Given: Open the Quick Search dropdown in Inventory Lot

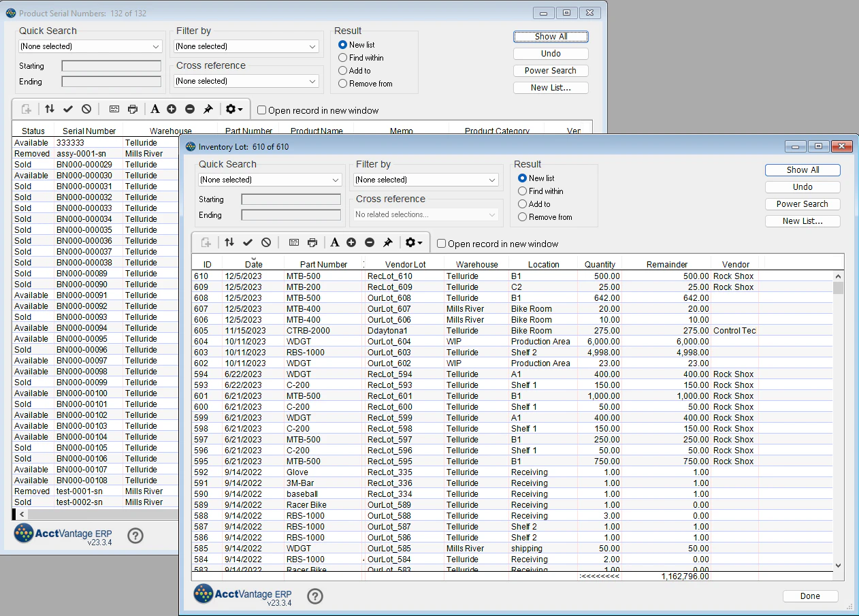Looking at the screenshot, I should tap(270, 180).
